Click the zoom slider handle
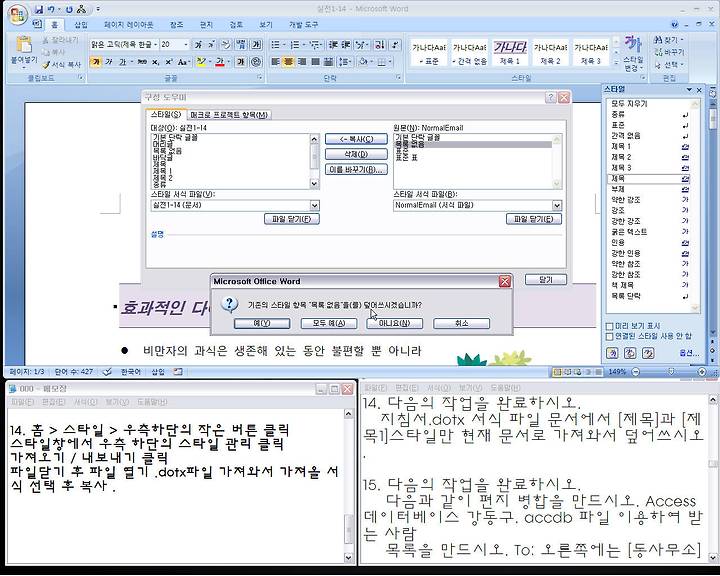720x576 pixels. click(x=671, y=372)
